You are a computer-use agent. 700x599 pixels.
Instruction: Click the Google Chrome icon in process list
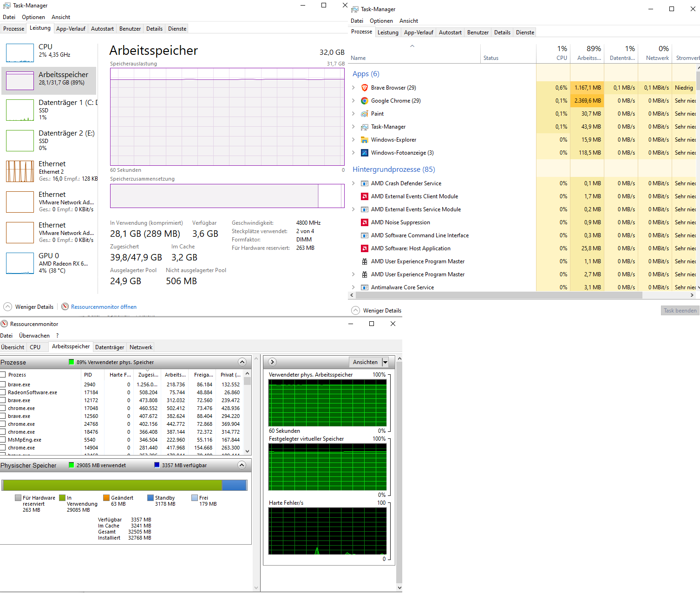[x=365, y=101]
